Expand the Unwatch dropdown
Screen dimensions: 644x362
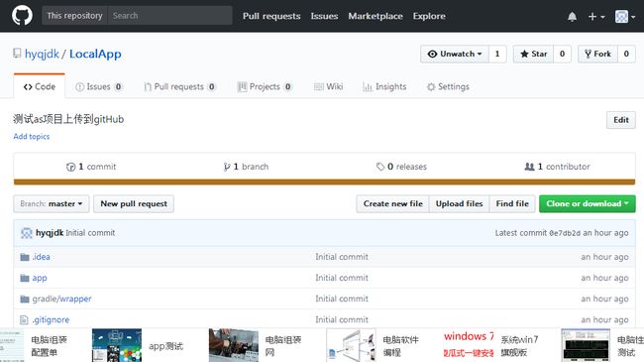click(455, 54)
